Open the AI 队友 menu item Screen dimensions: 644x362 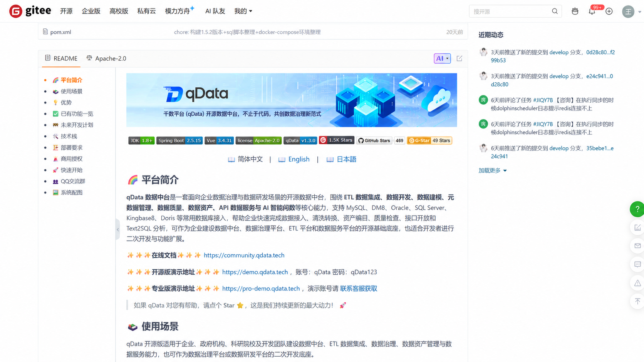click(215, 11)
